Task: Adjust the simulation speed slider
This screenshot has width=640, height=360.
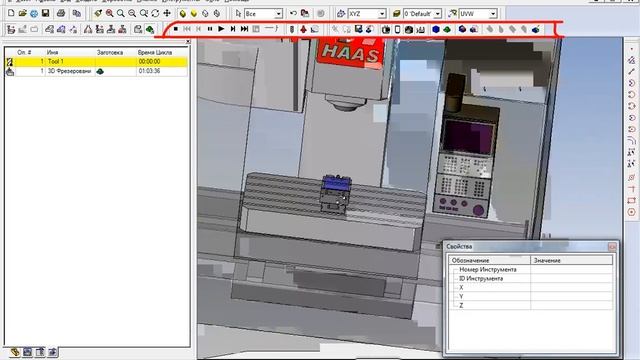Action: [x=271, y=29]
